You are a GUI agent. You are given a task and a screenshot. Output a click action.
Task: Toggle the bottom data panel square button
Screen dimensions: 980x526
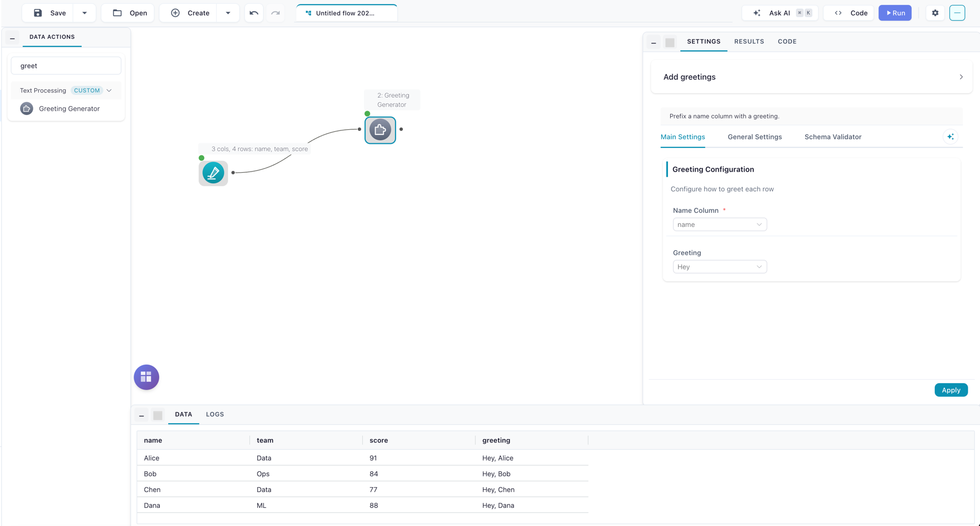pos(158,415)
